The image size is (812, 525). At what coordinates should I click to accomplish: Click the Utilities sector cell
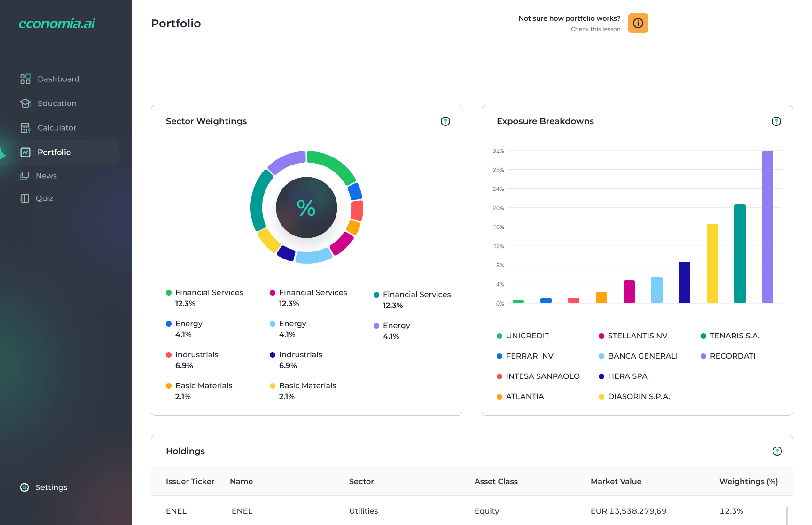[x=363, y=511]
